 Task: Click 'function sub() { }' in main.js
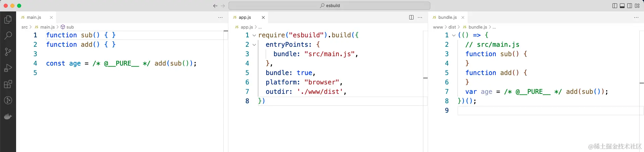pyautogui.click(x=81, y=35)
